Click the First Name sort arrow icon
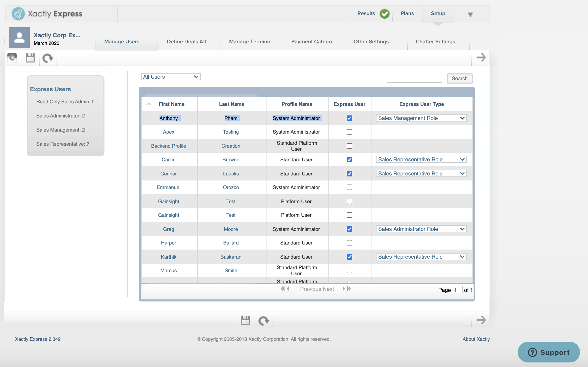Viewport: 588px width, 367px height. 149,104
